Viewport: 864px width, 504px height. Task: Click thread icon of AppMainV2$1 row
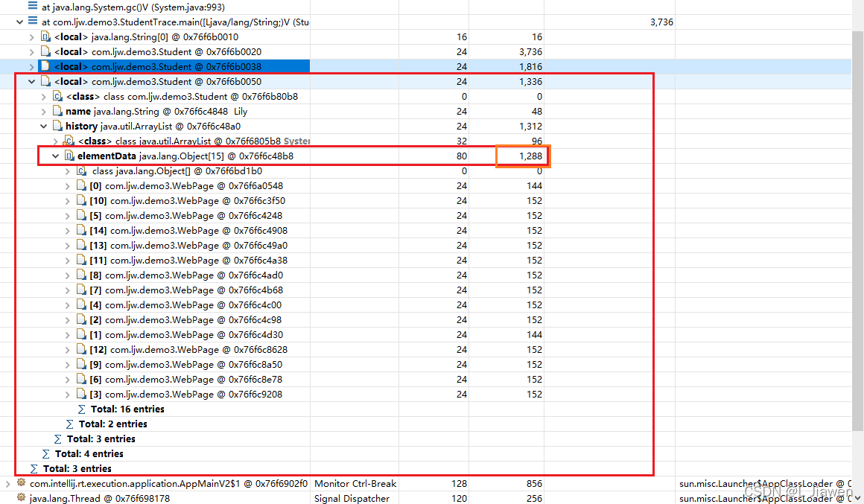pyautogui.click(x=21, y=483)
